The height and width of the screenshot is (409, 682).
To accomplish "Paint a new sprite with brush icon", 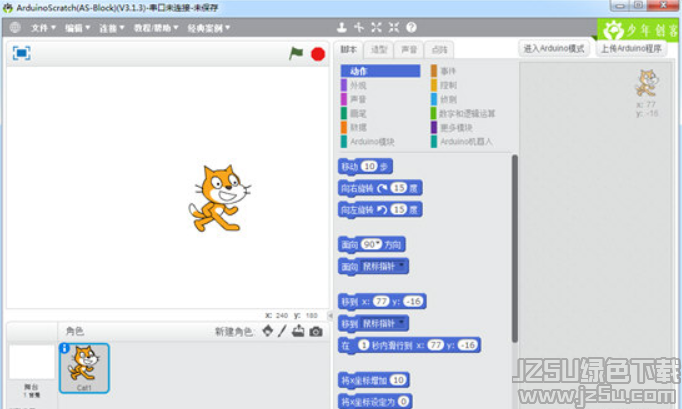I will [x=282, y=331].
